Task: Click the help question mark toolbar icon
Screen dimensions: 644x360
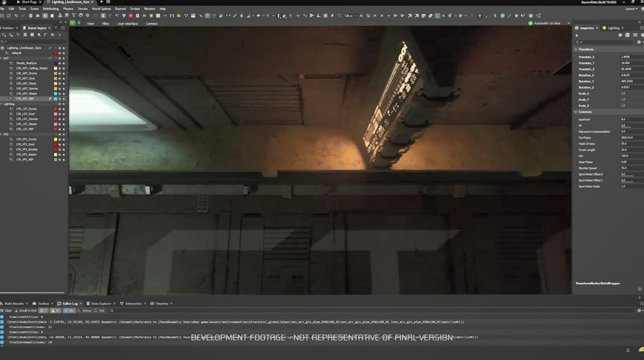Action: (531, 16)
